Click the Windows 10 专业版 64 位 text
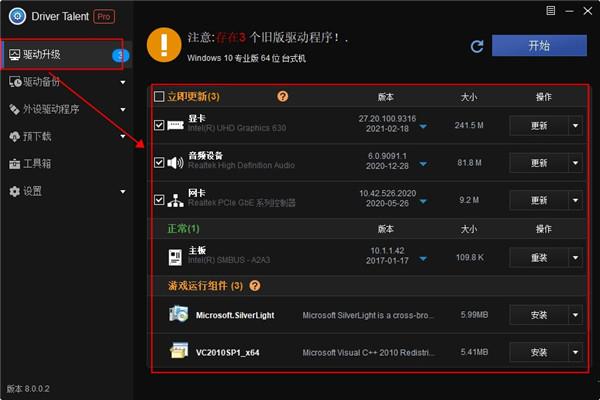The image size is (600, 400). pos(246,59)
